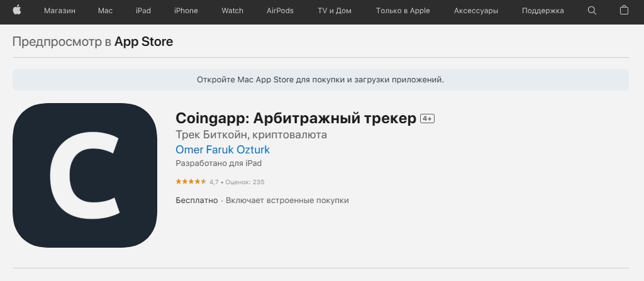Open the shopping bag icon
Screen dimensions: 644x281
click(x=624, y=11)
